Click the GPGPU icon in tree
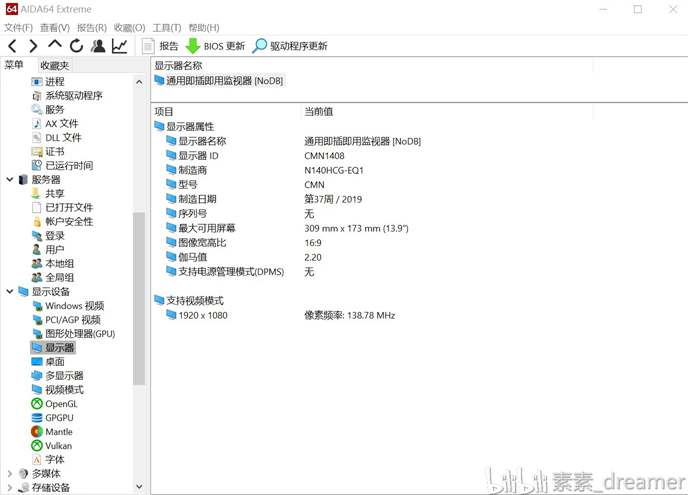 coord(37,418)
